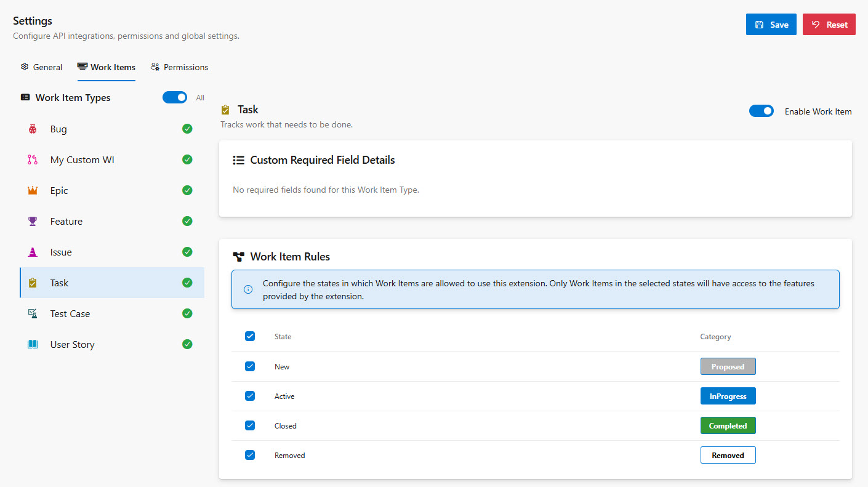Uncheck the Removed state checkbox
Viewport: 868px width, 487px height.
(x=250, y=455)
